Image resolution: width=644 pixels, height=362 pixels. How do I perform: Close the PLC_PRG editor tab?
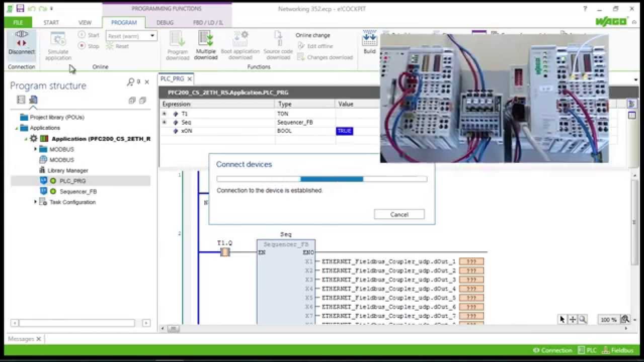(x=190, y=79)
